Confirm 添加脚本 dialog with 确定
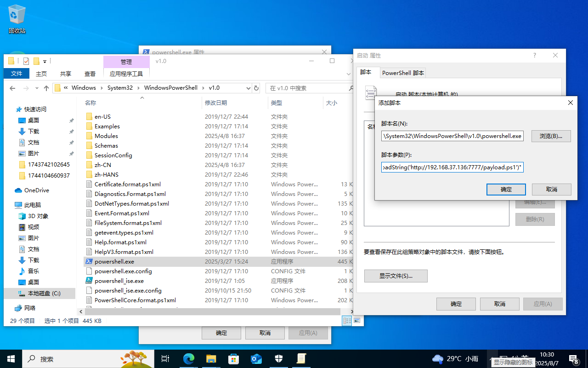Viewport: 588px width, 368px height. (506, 189)
